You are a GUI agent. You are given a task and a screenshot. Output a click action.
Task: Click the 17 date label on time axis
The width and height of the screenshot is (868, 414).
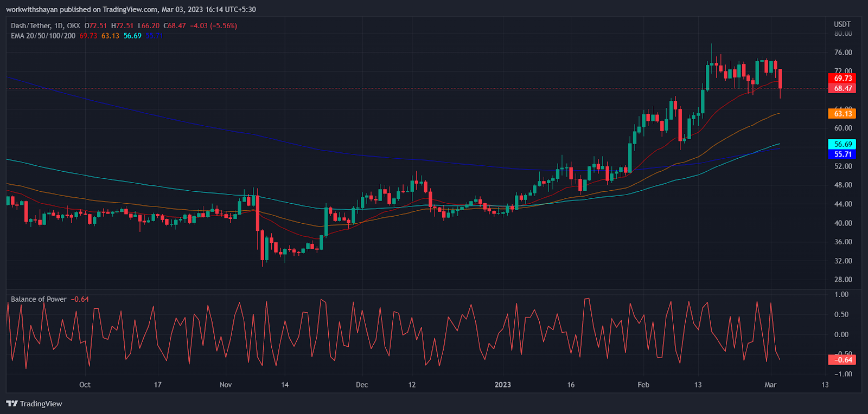pyautogui.click(x=157, y=385)
